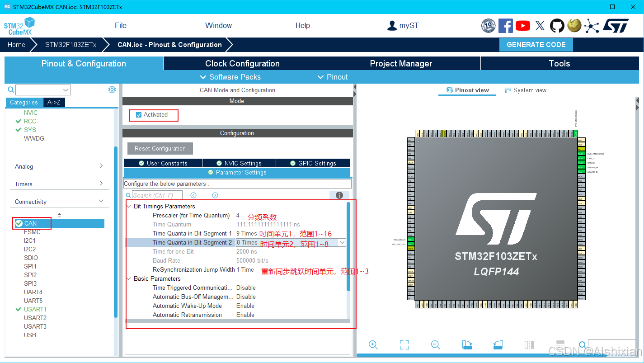
Task: Rotate the chip clockwise
Action: [467, 345]
